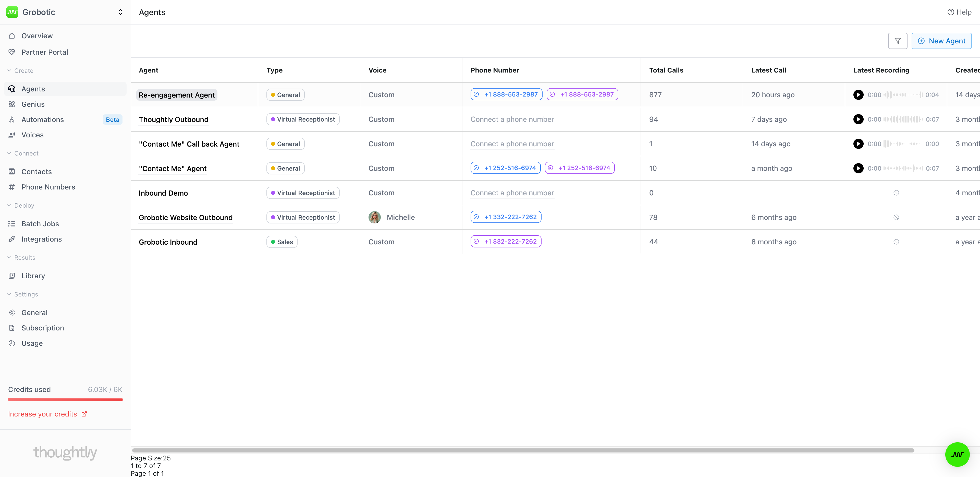Image resolution: width=980 pixels, height=477 pixels.
Task: Create a New Agent
Action: click(x=941, y=41)
